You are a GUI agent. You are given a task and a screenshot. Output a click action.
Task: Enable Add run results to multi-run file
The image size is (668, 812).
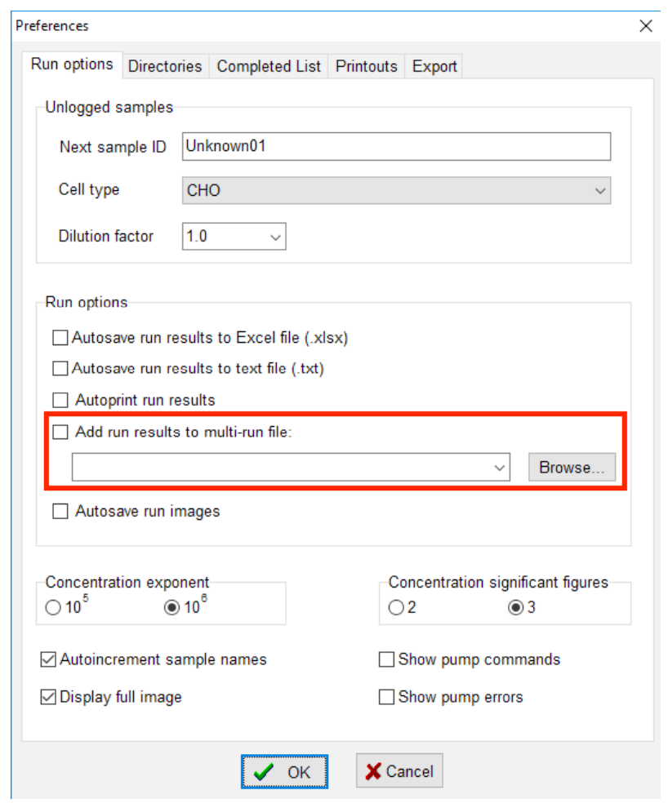click(60, 433)
